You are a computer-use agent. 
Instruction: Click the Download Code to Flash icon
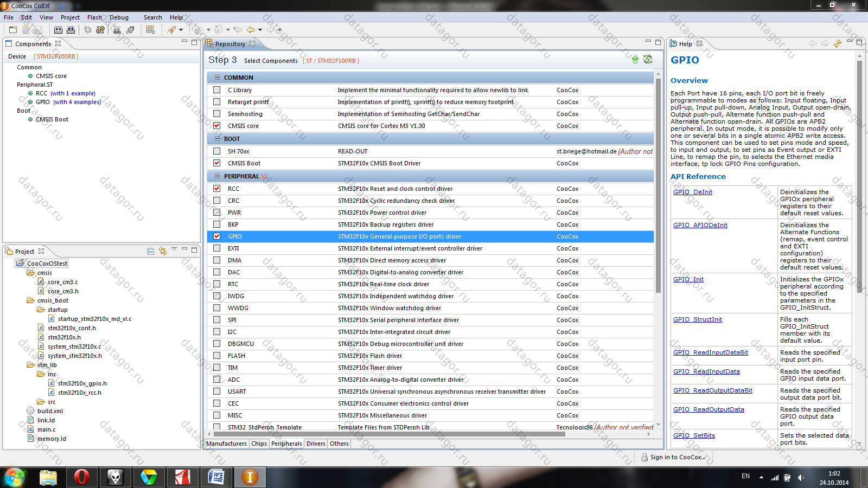point(117,30)
